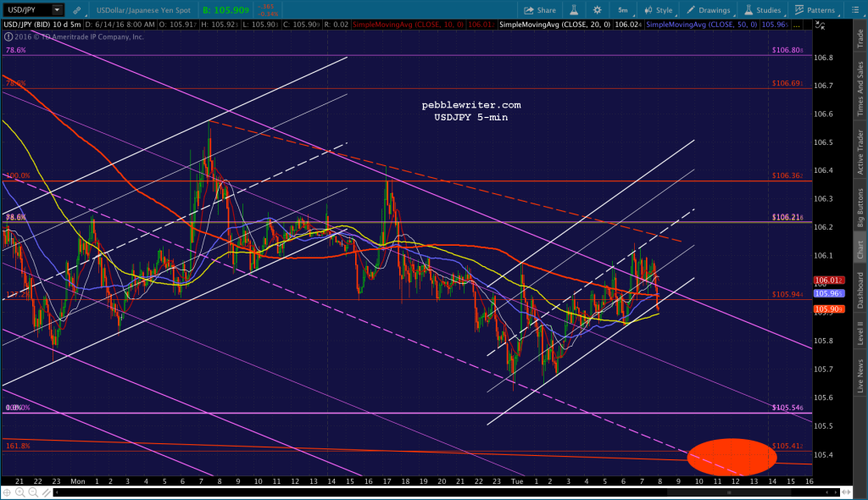Click the $105.54 level label
This screenshot has width=868, height=500.
click(787, 408)
